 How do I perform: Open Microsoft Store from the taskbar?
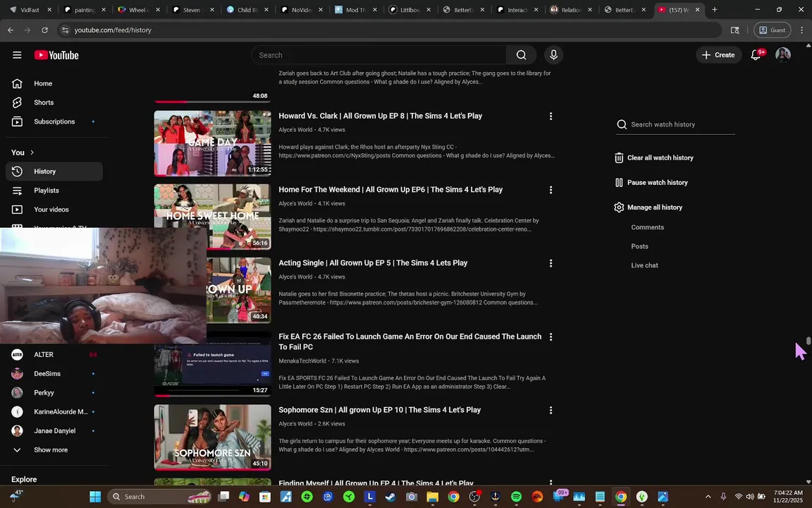tap(265, 497)
